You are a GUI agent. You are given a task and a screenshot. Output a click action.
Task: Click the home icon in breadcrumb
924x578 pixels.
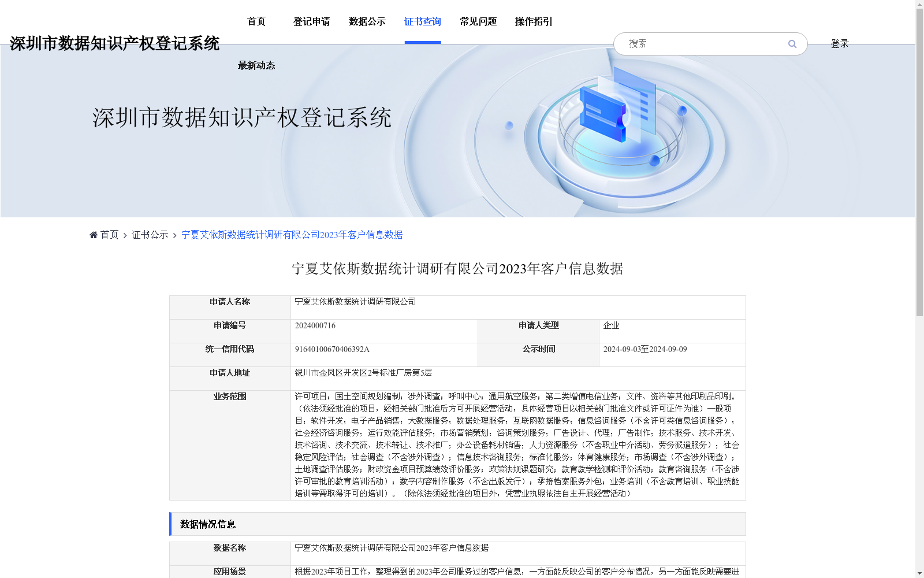[x=94, y=235]
